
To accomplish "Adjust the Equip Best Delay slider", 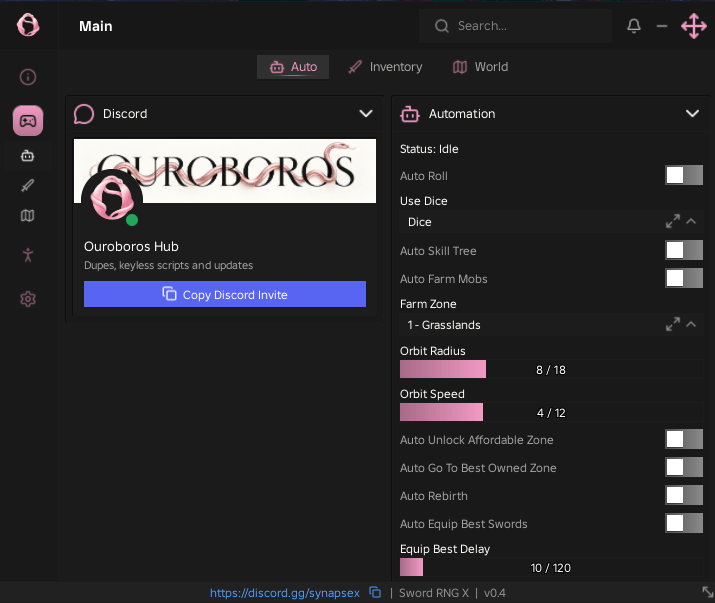I will [x=551, y=567].
